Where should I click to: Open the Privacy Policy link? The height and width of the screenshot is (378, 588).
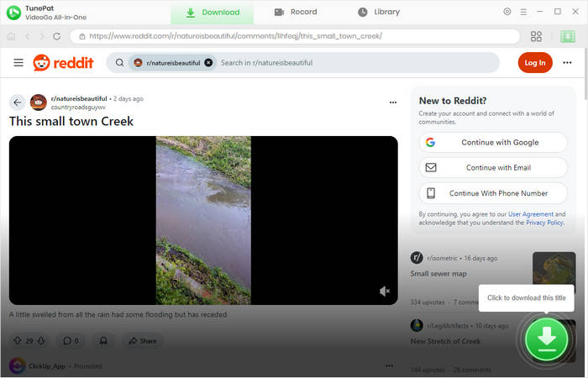coord(544,223)
